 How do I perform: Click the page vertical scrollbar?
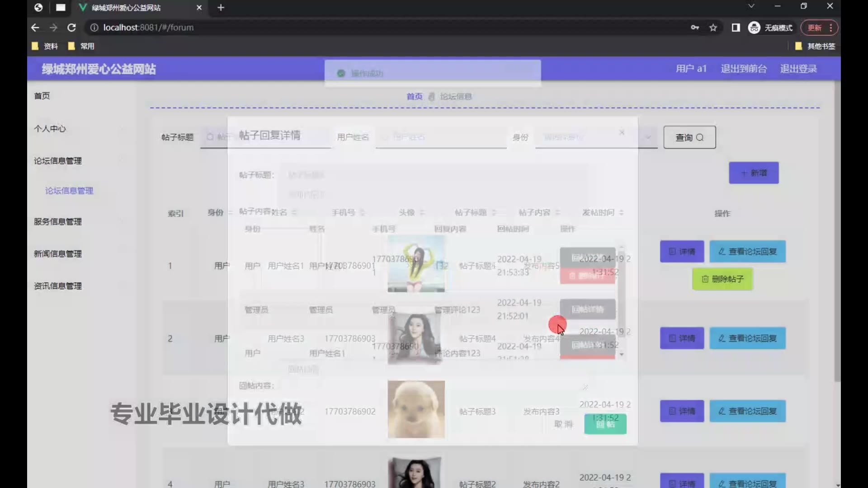click(837, 230)
